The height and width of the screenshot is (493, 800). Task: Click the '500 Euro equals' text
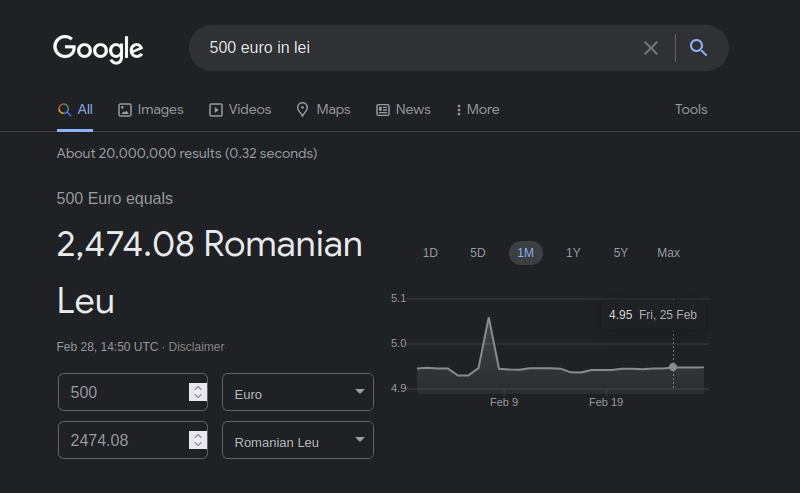(x=115, y=199)
